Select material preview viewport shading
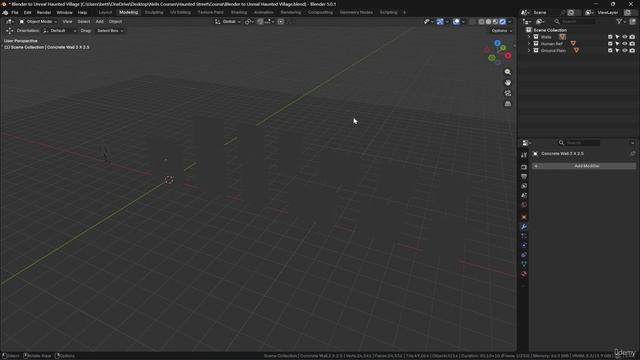 pyautogui.click(x=496, y=22)
